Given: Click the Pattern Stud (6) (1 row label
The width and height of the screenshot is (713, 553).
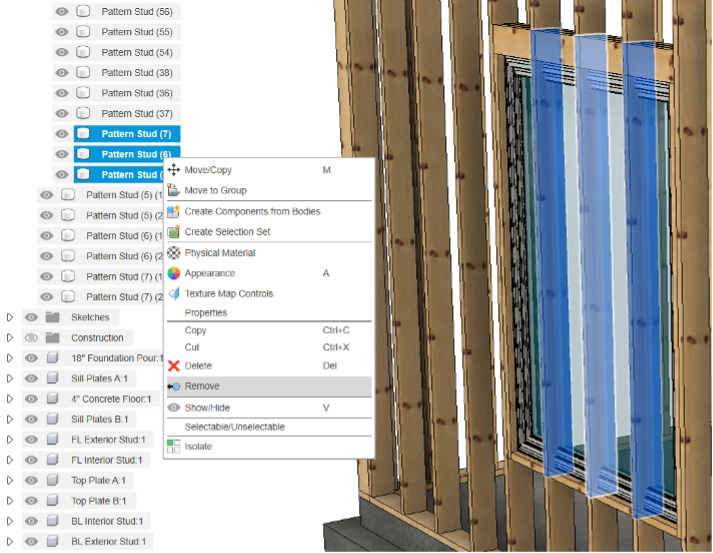Looking at the screenshot, I should tap(125, 236).
